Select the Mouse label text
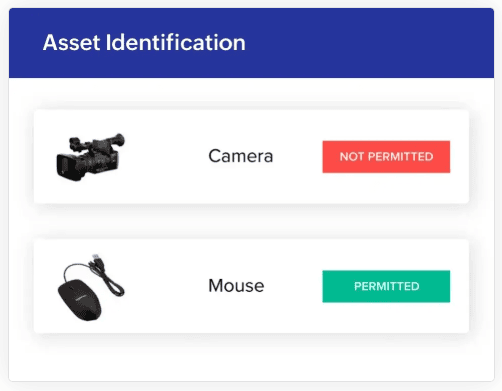This screenshot has height=391, width=502. click(236, 286)
